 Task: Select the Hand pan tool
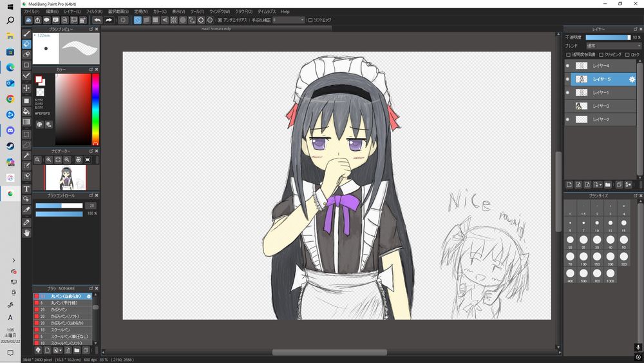(26, 233)
